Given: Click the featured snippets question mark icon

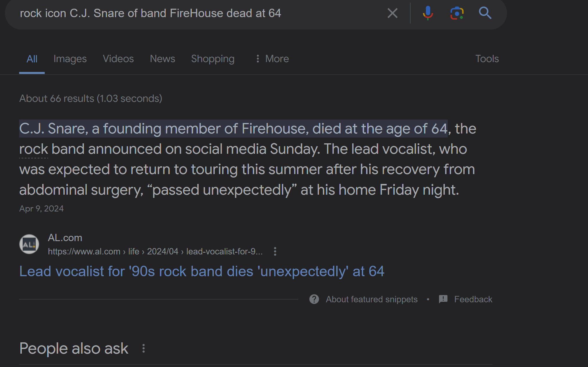Looking at the screenshot, I should point(314,299).
